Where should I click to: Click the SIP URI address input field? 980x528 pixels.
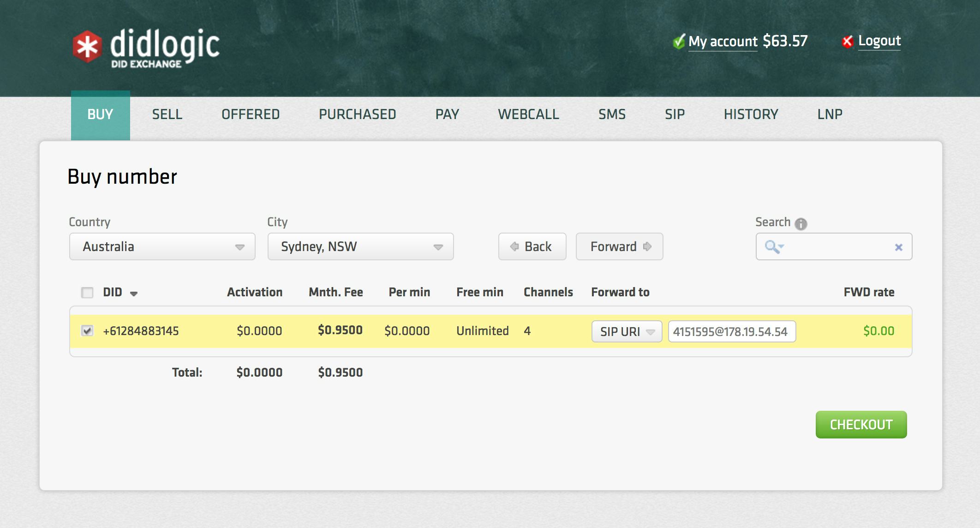732,331
